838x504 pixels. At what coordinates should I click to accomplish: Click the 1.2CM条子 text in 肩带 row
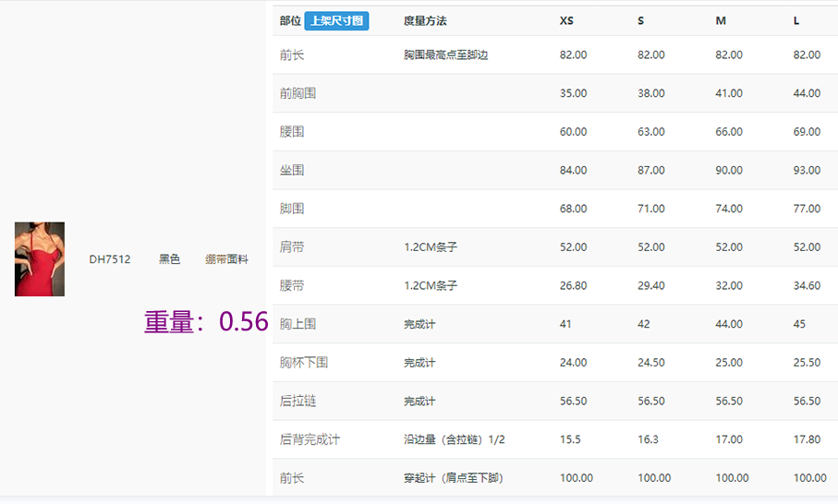point(431,247)
